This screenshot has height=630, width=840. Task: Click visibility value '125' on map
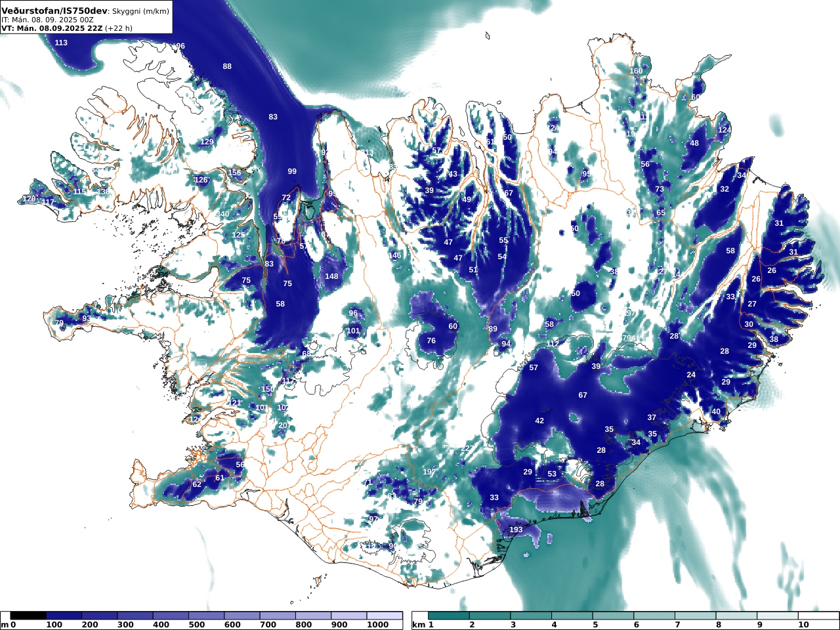[238, 235]
